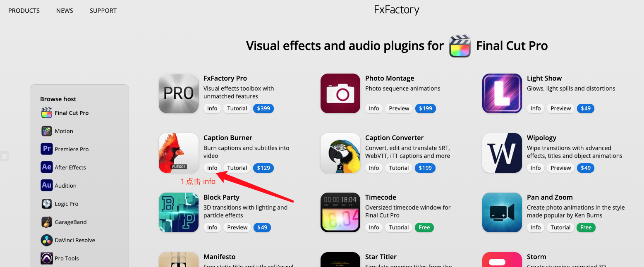Go to the FxFactory home logo
This screenshot has width=644, height=267.
397,10
